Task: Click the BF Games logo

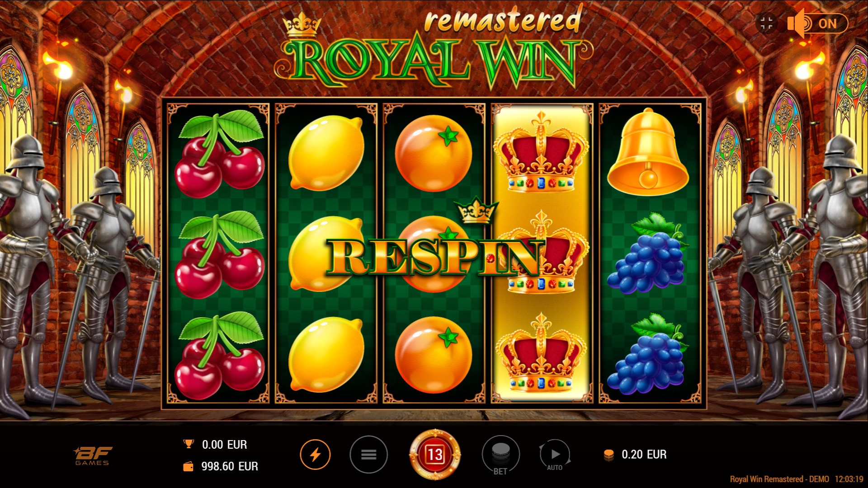Action: pyautogui.click(x=93, y=455)
